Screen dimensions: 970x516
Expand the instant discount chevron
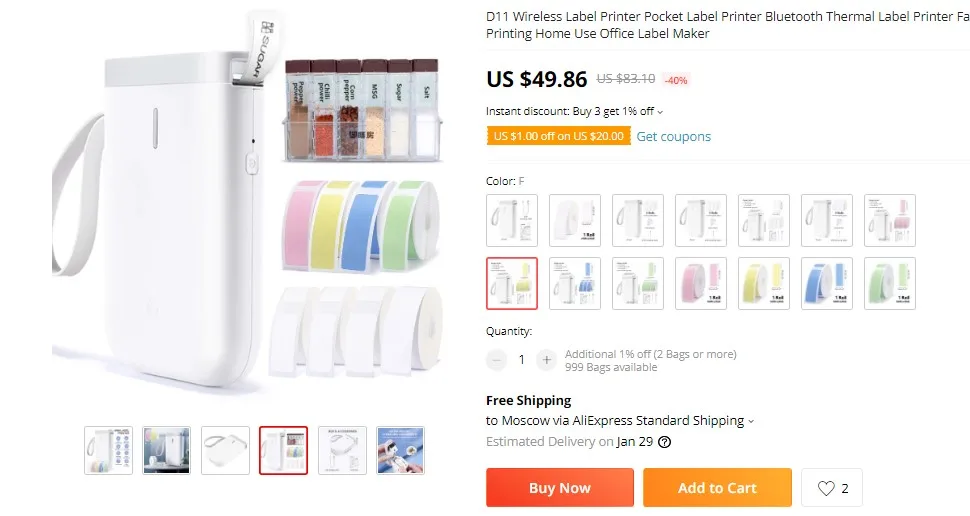tap(660, 112)
